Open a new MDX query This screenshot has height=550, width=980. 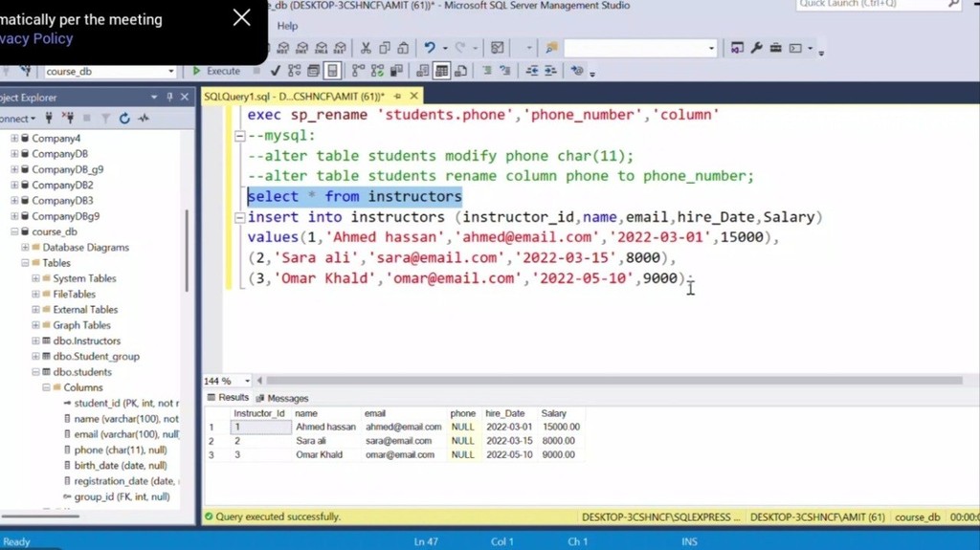(283, 48)
